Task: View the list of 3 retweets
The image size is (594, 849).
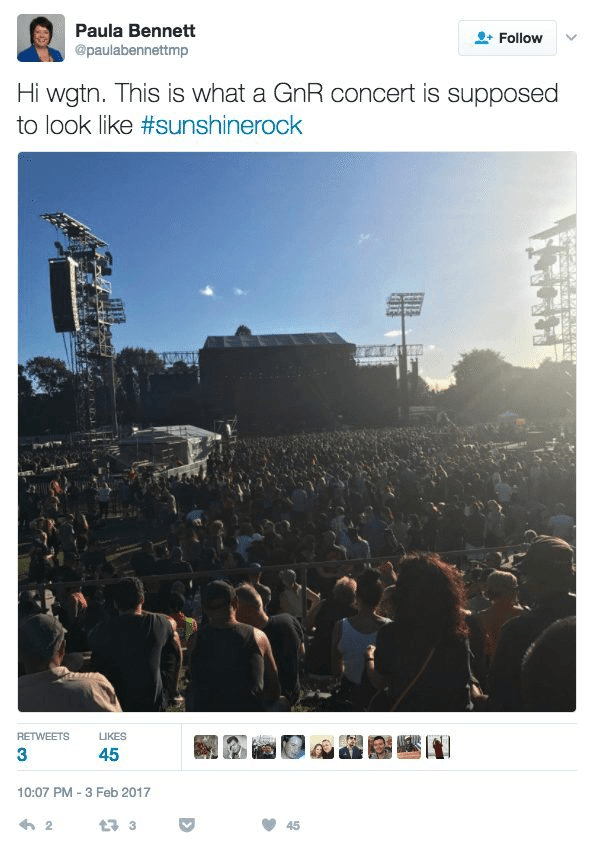Action: [43, 747]
